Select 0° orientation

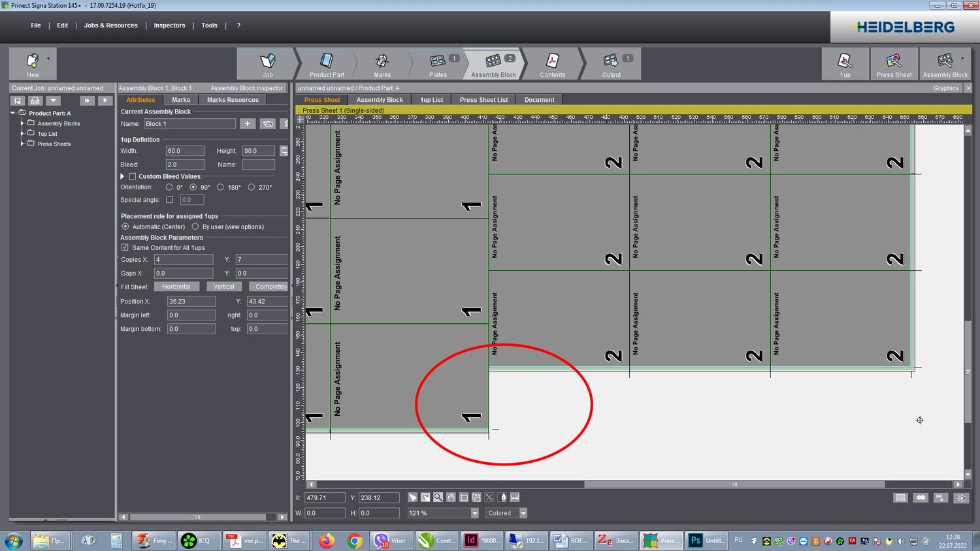(x=169, y=187)
